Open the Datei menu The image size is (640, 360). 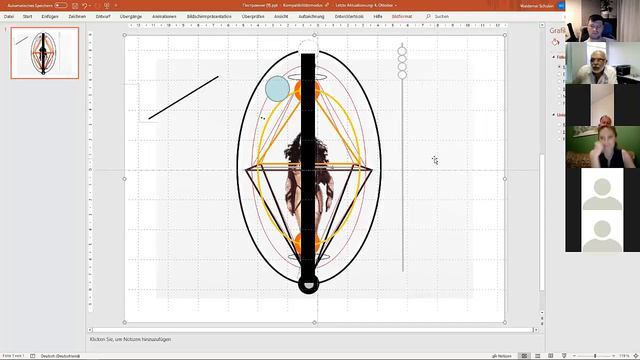pos(9,17)
